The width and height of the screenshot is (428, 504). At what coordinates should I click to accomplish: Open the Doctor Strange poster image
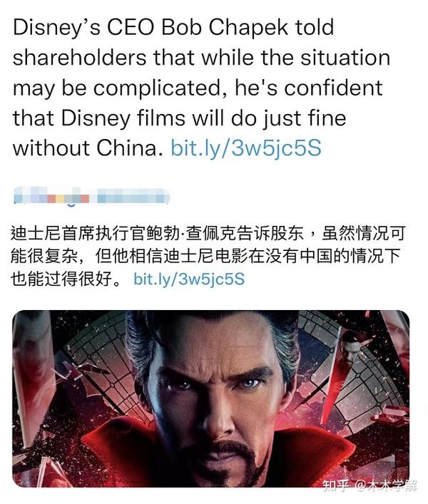tap(211, 398)
